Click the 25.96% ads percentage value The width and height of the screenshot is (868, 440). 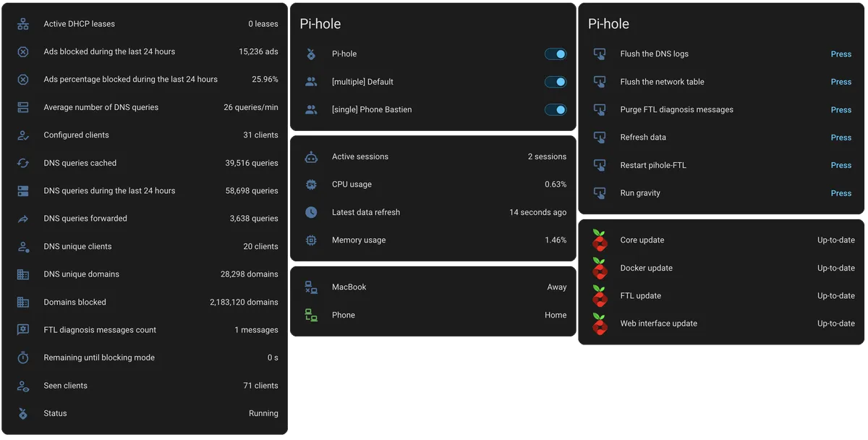[x=265, y=80]
